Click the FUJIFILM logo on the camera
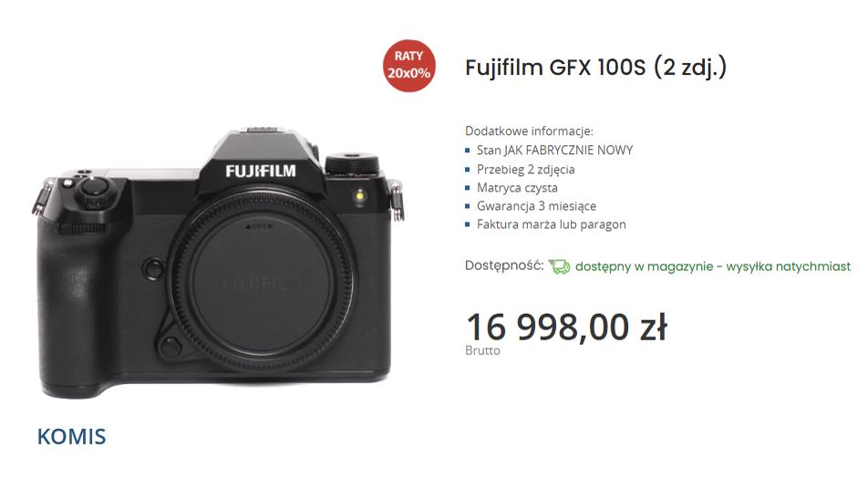868x489 pixels. (261, 172)
